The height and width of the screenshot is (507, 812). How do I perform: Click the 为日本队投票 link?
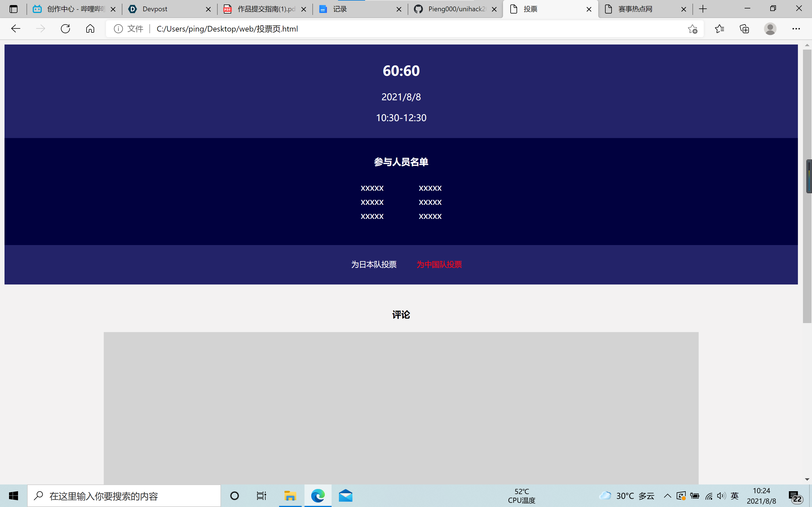tap(374, 264)
